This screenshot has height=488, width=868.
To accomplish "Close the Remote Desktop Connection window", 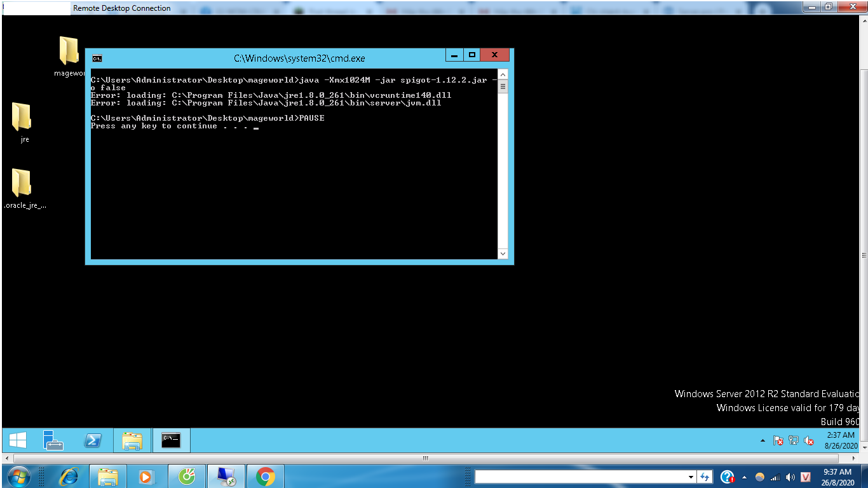I will coord(851,7).
